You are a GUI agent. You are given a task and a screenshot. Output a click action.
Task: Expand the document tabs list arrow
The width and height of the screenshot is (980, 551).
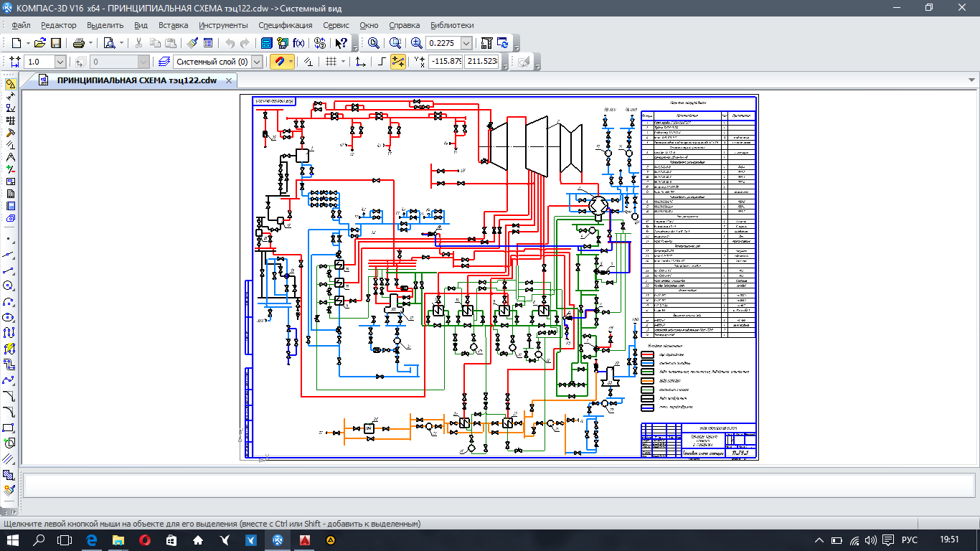click(971, 80)
